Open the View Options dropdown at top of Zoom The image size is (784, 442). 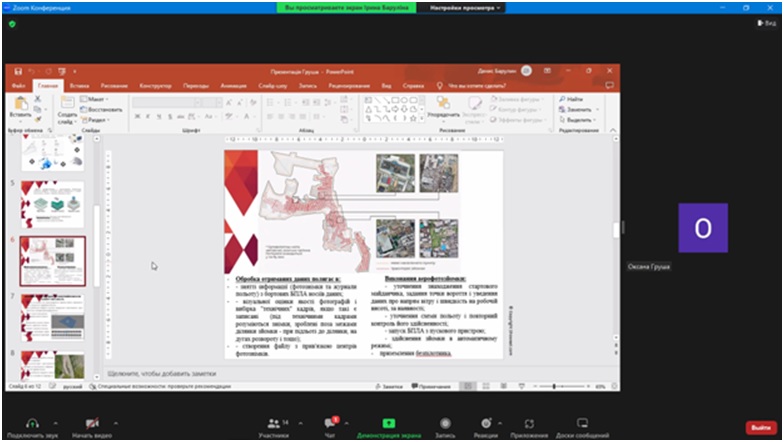coord(462,8)
